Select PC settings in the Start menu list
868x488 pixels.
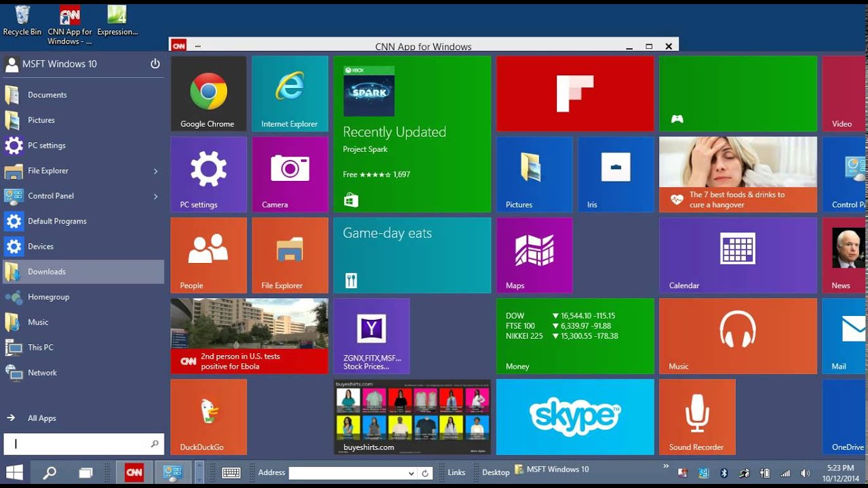click(83, 145)
